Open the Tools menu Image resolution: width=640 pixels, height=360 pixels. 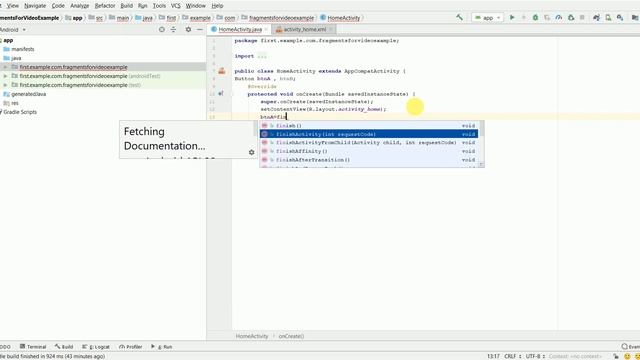pos(159,6)
